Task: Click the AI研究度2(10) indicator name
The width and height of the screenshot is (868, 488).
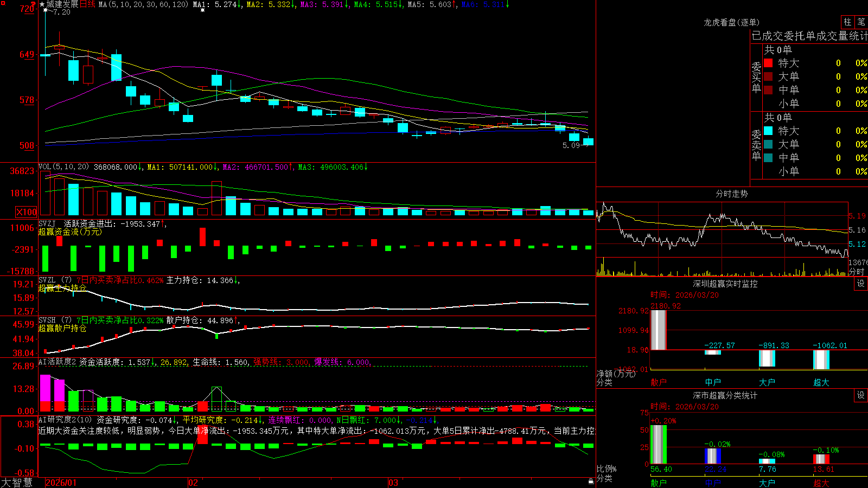Action: click(x=65, y=420)
